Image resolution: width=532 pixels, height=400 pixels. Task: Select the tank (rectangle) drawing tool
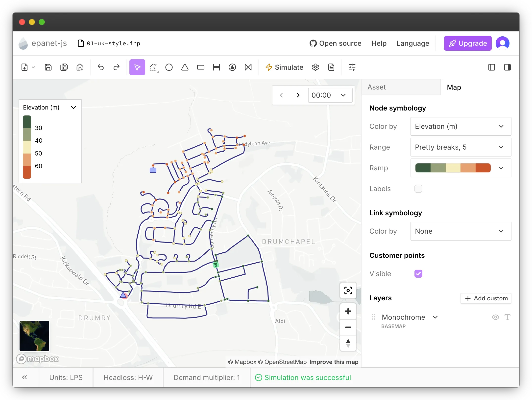tap(200, 67)
